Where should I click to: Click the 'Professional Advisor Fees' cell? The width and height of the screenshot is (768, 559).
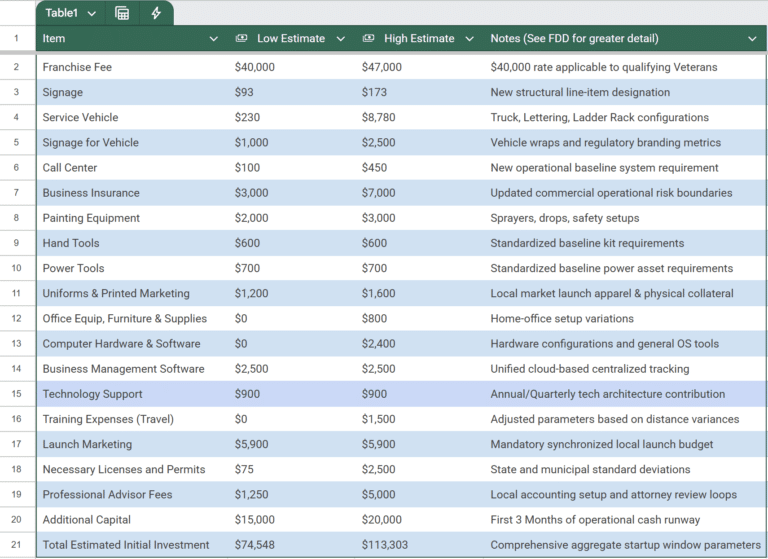pyautogui.click(x=132, y=495)
